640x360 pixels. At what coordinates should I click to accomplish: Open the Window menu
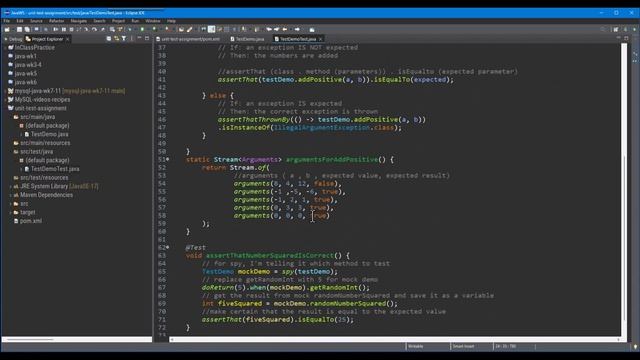click(x=153, y=21)
